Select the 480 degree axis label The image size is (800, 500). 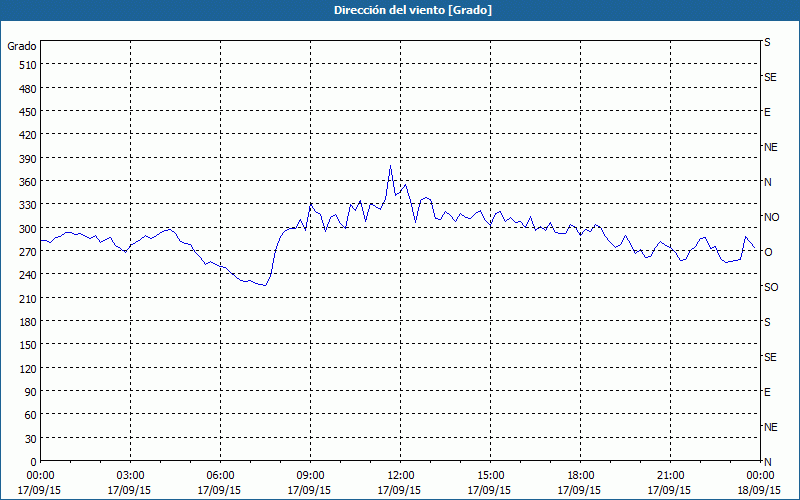coord(29,89)
